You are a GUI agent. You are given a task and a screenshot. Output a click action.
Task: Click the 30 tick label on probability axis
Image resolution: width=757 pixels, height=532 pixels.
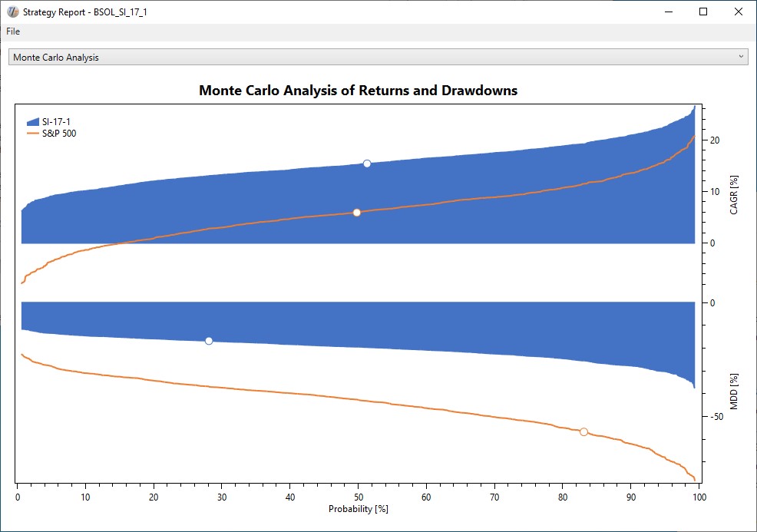[x=222, y=497]
